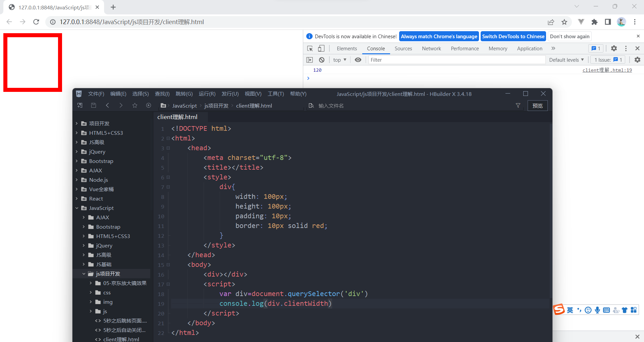Click the bookmark star in address bar
Viewport: 644px width, 342px height.
[x=564, y=22]
